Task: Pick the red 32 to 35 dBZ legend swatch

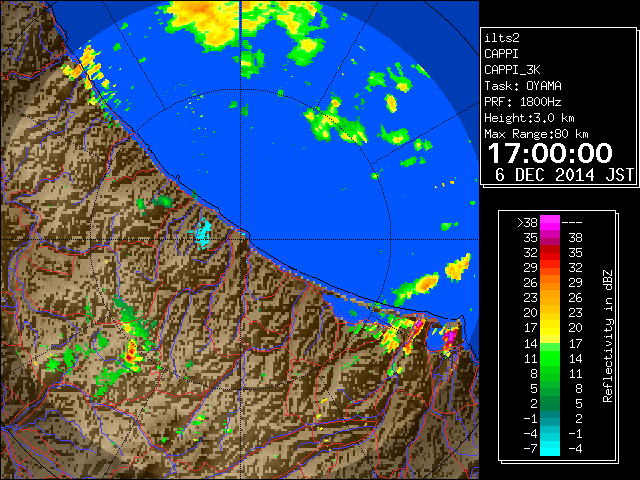Action: pos(550,253)
